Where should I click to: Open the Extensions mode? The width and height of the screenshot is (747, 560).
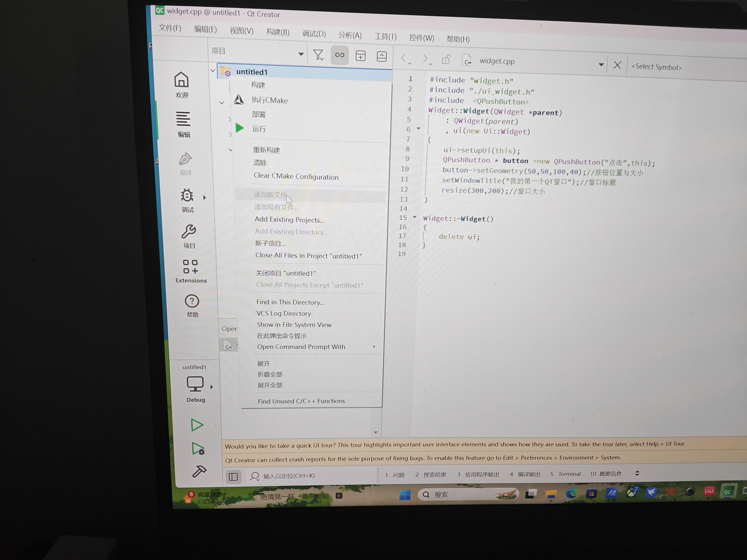191,271
